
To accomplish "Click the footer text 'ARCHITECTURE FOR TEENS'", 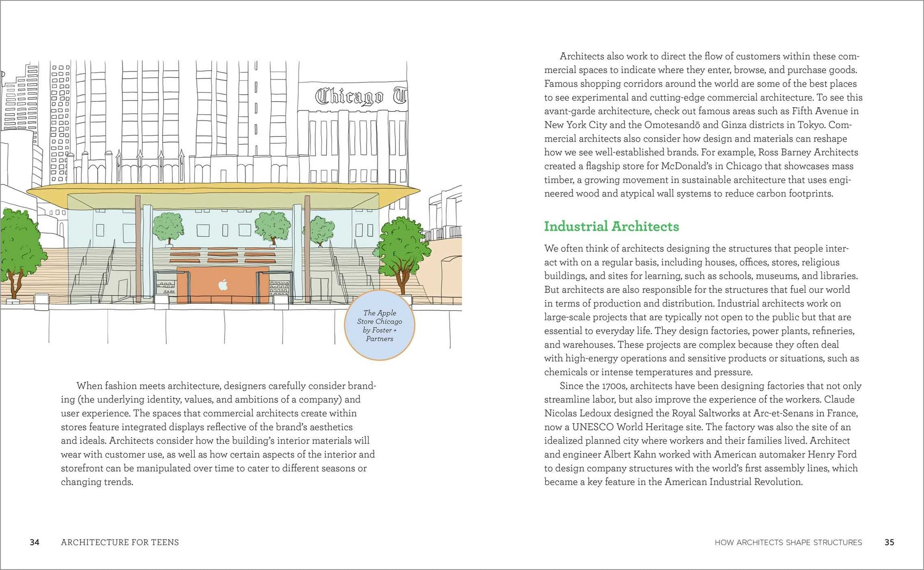I will click(120, 542).
